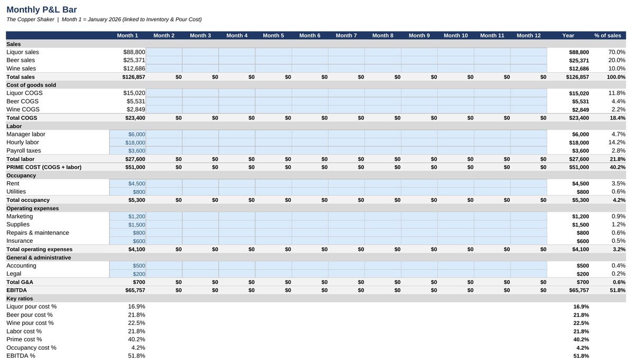Select the % of sales column header

point(608,35)
